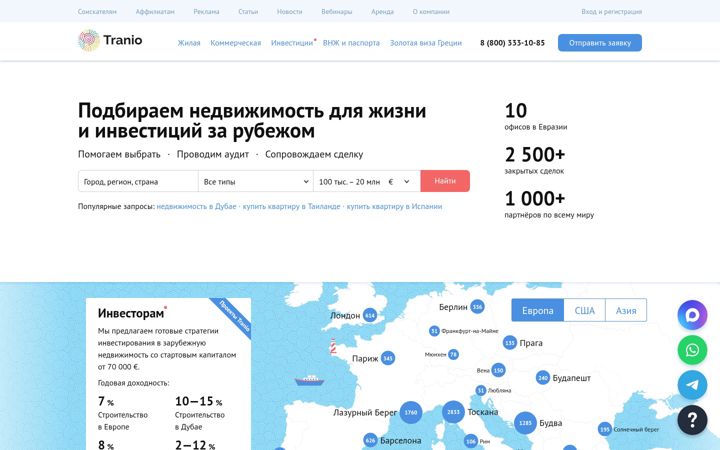Select Барселона map marker
Image resolution: width=720 pixels, height=450 pixels.
(x=370, y=440)
